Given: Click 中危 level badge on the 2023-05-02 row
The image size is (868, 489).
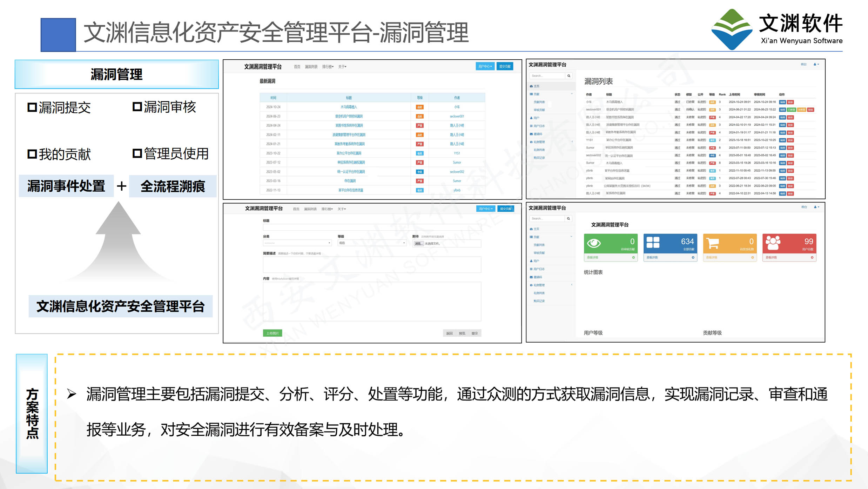Looking at the screenshot, I should click(x=420, y=172).
